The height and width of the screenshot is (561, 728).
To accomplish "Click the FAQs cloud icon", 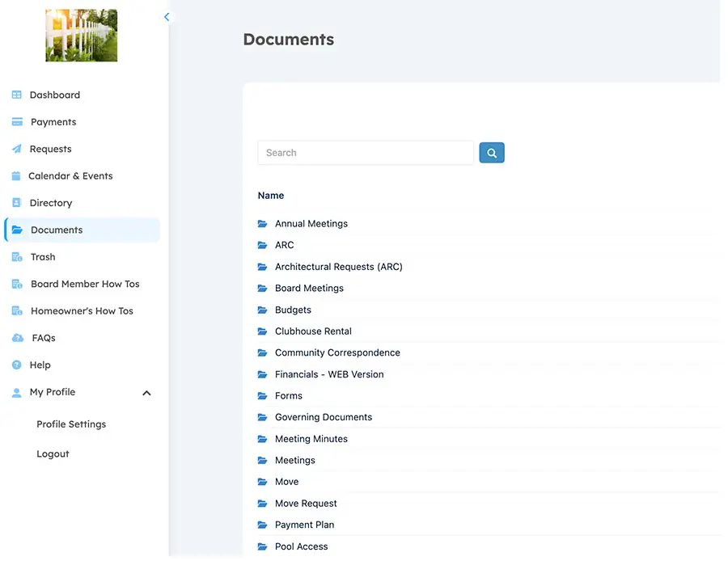I will (x=18, y=338).
